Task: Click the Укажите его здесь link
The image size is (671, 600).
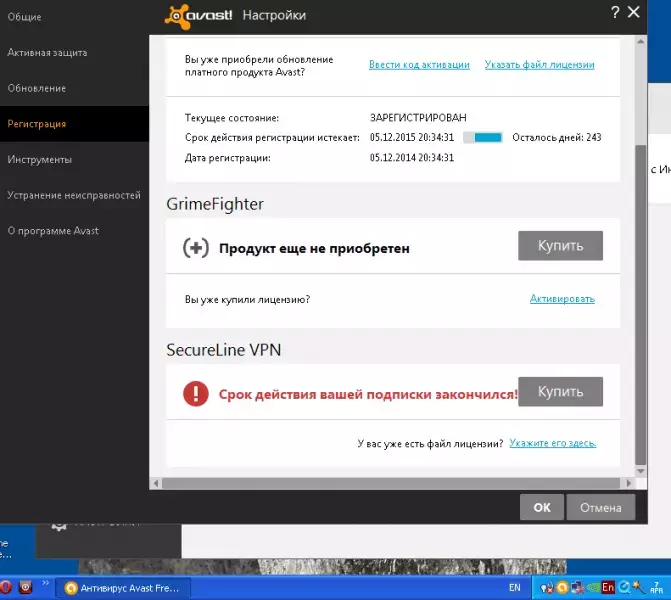Action: coord(552,443)
